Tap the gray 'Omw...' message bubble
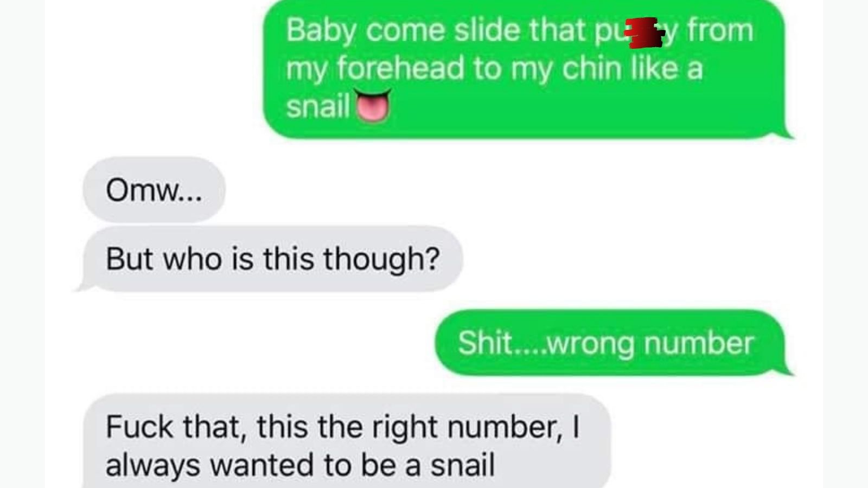This screenshot has height=488, width=868. pos(154,190)
